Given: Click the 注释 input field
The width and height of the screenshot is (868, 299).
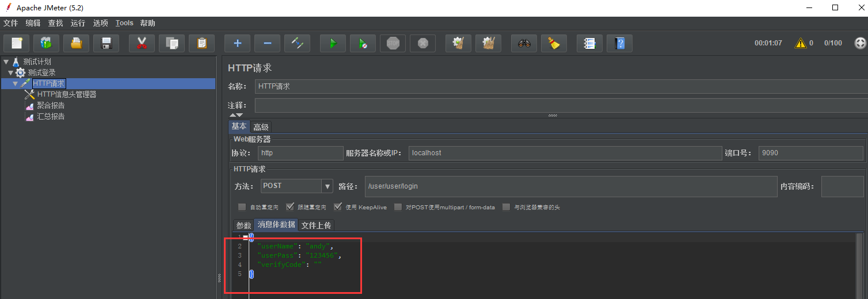Looking at the screenshot, I should pos(561,106).
